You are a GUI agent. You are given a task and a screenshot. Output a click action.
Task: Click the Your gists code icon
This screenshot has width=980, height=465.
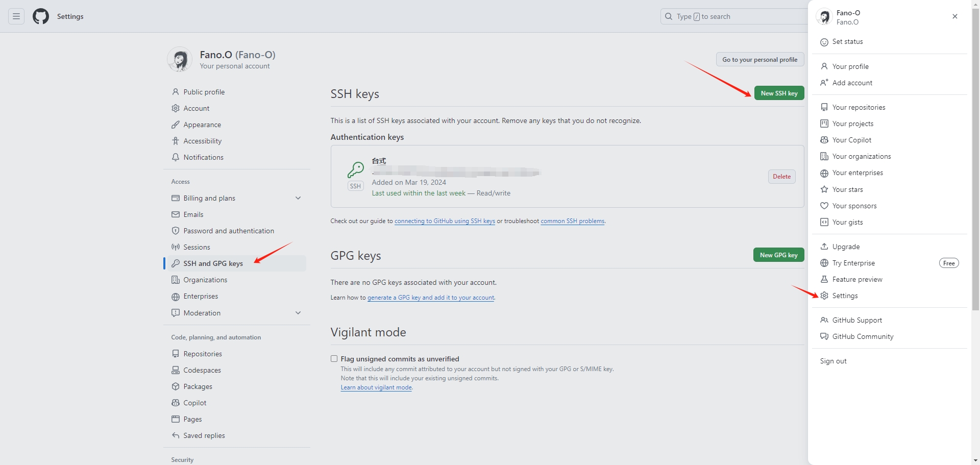click(824, 222)
